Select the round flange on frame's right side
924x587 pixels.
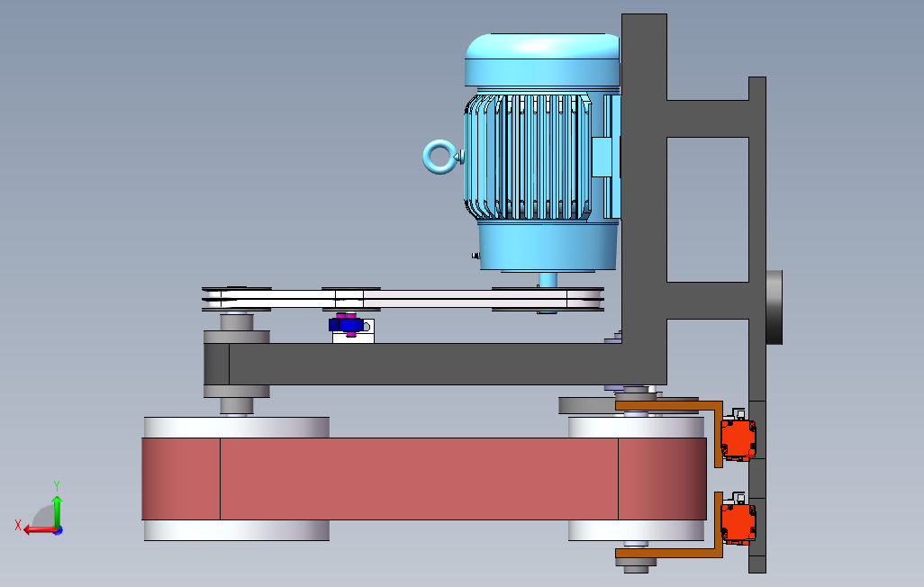point(775,307)
